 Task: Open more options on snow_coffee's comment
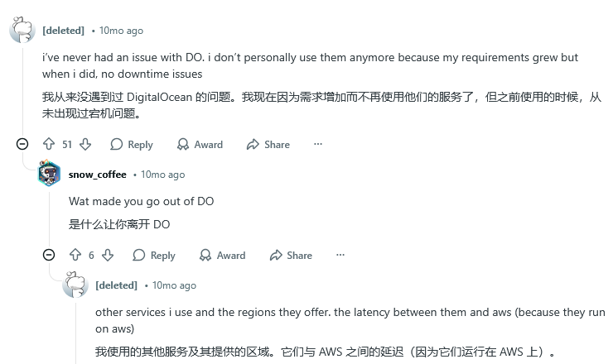click(x=340, y=256)
